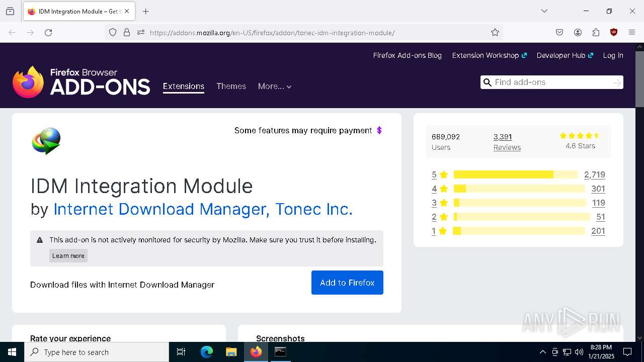Click the 2,719 five-star count
644x362 pixels.
[595, 174]
